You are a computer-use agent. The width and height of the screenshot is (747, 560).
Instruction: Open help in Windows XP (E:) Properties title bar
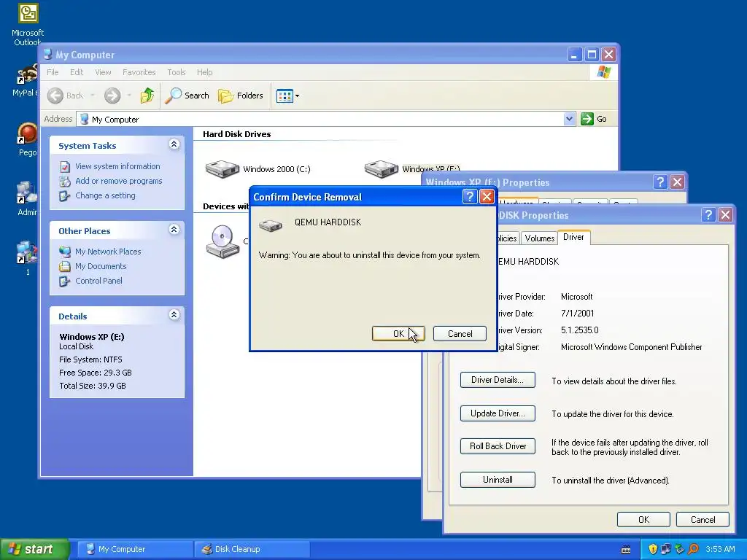tap(659, 182)
